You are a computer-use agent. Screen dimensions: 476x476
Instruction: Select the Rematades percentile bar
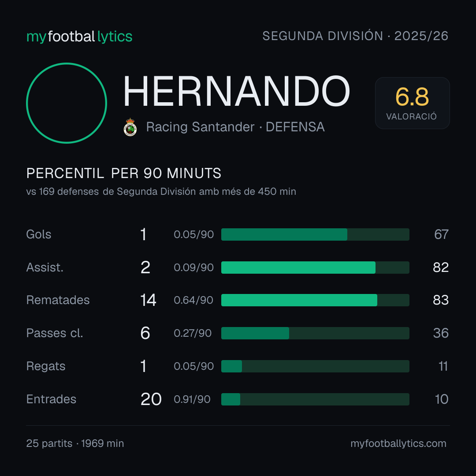[315, 300]
